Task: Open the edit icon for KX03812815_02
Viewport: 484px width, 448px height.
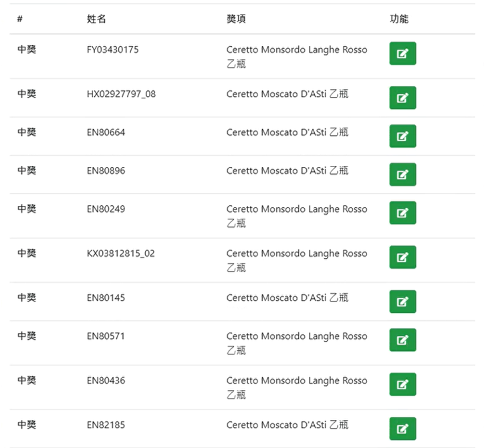Action: click(x=402, y=257)
